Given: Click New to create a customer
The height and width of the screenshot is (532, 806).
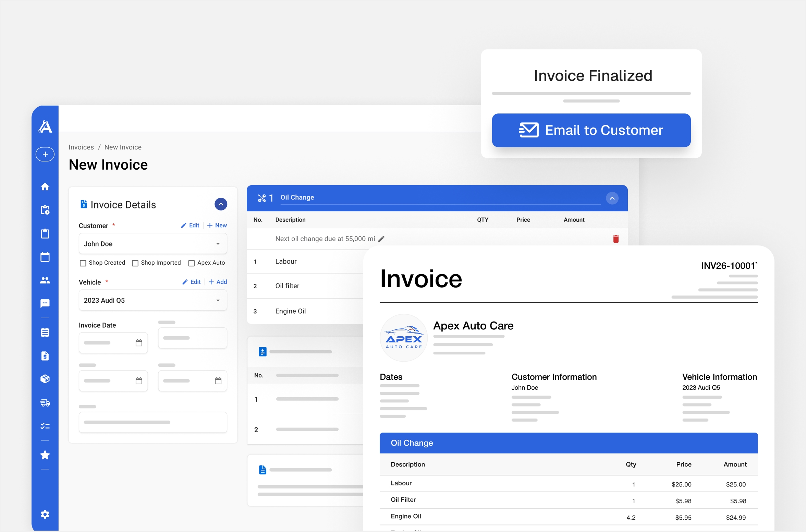Looking at the screenshot, I should click(x=217, y=225).
